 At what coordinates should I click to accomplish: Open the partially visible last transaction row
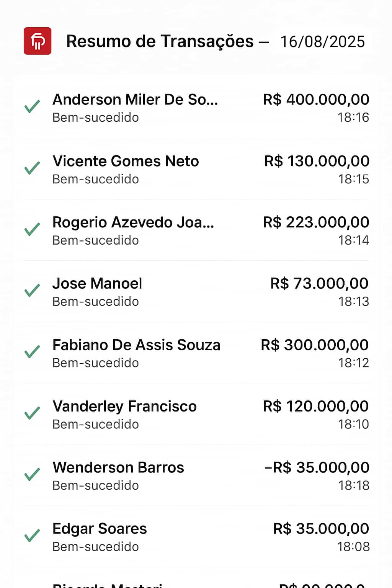197,578
